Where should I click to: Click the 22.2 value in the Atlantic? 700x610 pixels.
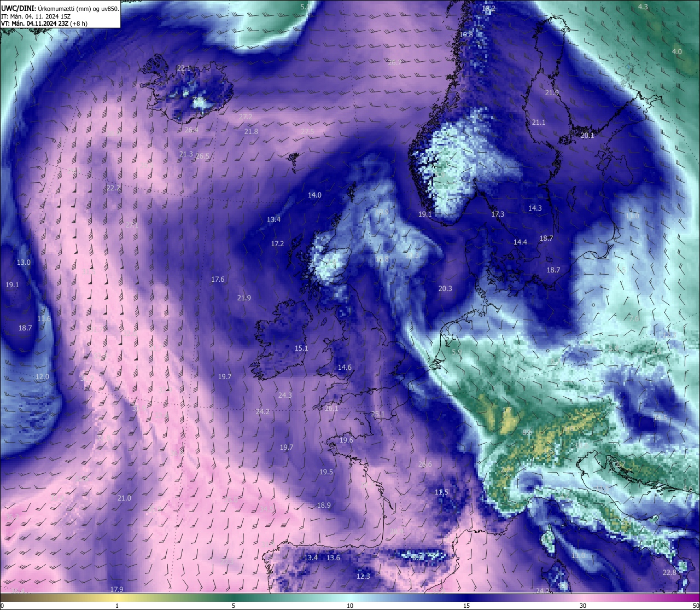coord(113,188)
